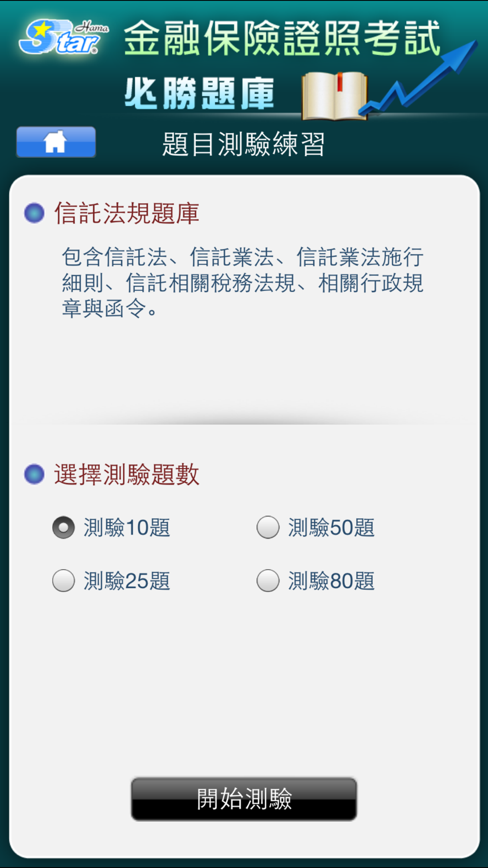Tap the blue home icon button

coord(56,142)
